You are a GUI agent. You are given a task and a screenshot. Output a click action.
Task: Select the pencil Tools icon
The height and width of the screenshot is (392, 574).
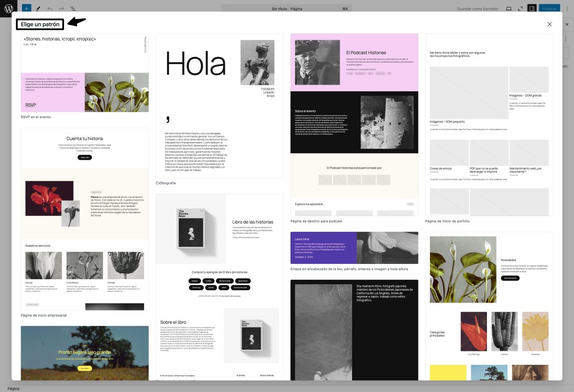[x=38, y=9]
